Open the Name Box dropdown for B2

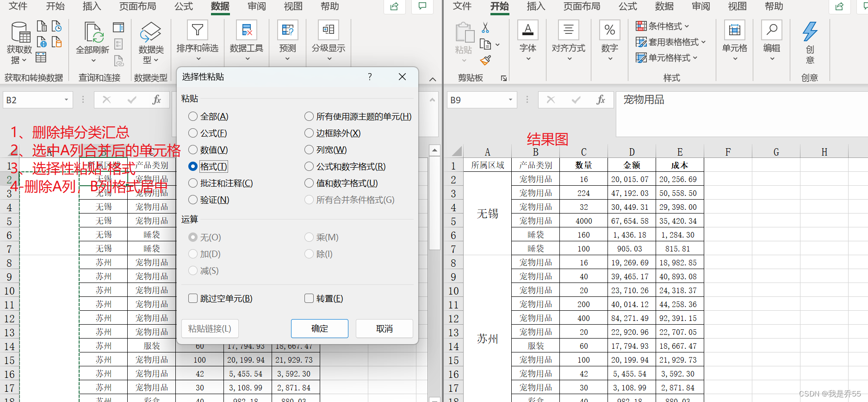[66, 100]
